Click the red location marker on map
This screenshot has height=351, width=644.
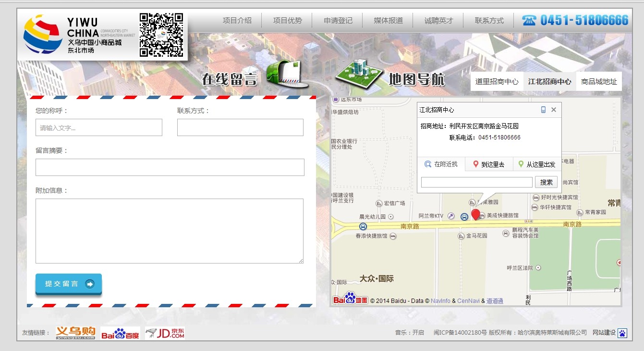[x=475, y=214]
